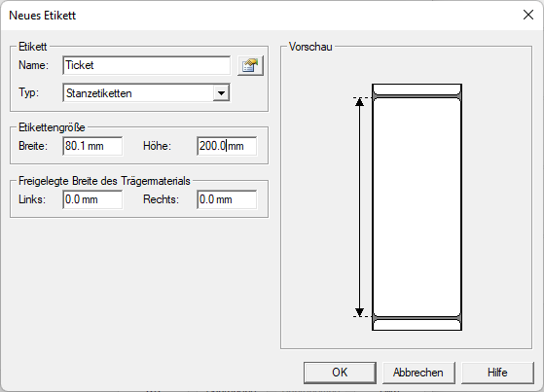Click the vertical height arrow in preview
The width and height of the screenshot is (544, 392).
(x=360, y=207)
